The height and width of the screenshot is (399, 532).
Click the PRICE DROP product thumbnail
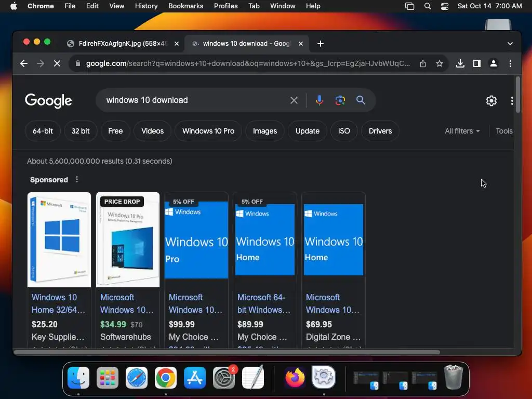[x=128, y=240]
